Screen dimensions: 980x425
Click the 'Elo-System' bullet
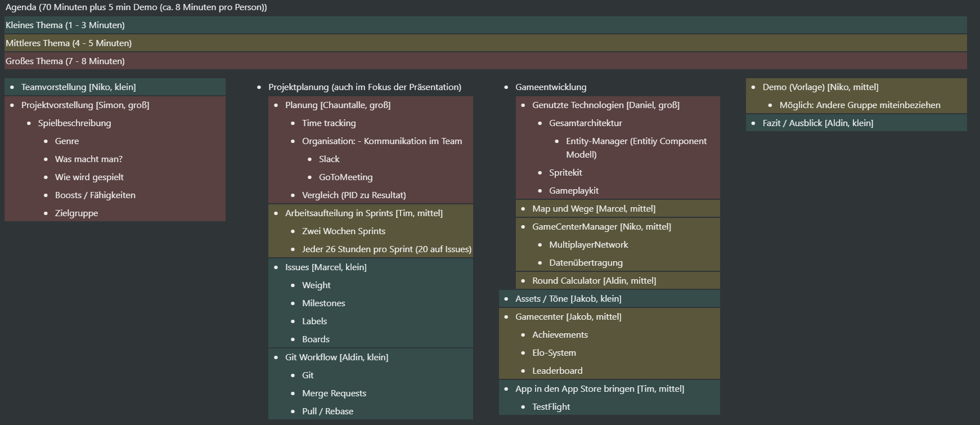click(554, 353)
